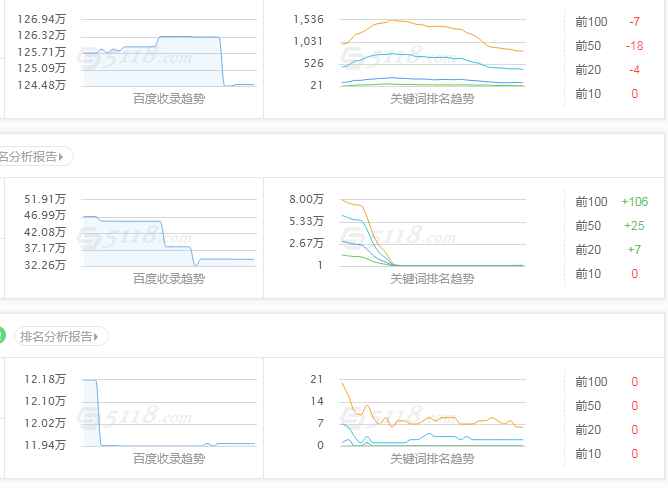
Task: Click the 1,536 axis label in the top ranking chart
Action: click(x=309, y=20)
